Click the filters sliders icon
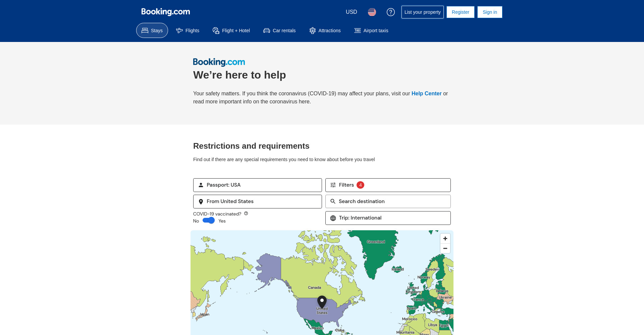 333,185
